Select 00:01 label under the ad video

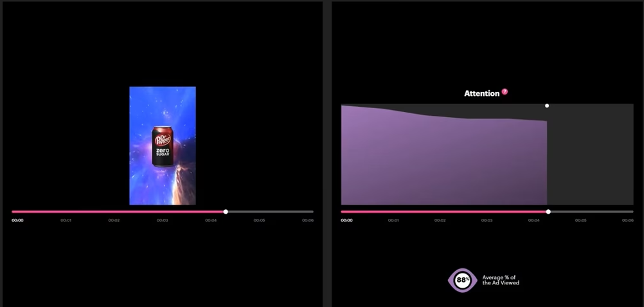coord(66,221)
